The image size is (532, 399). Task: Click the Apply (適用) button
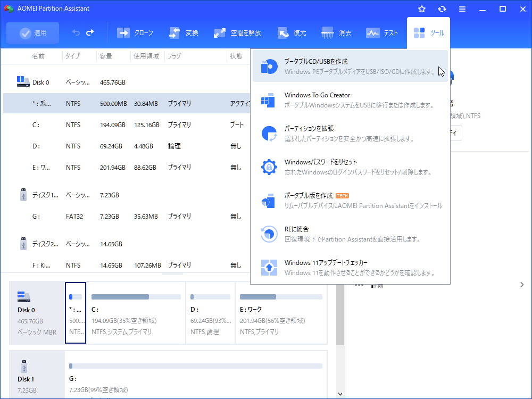[x=33, y=33]
